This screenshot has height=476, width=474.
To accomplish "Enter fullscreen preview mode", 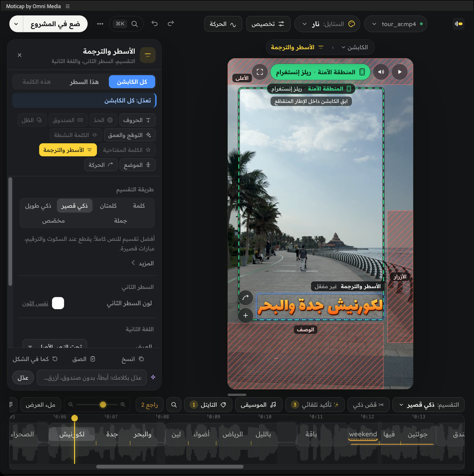I will [x=260, y=72].
